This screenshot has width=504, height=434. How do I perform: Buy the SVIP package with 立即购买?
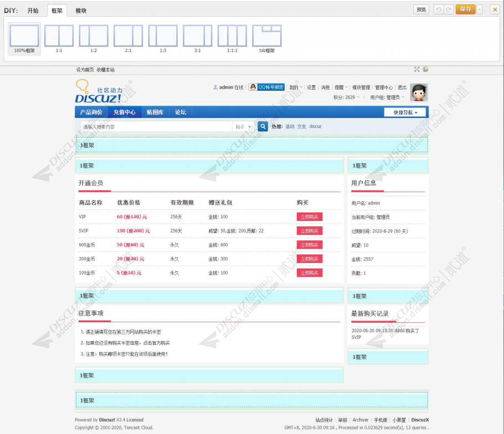coord(310,231)
